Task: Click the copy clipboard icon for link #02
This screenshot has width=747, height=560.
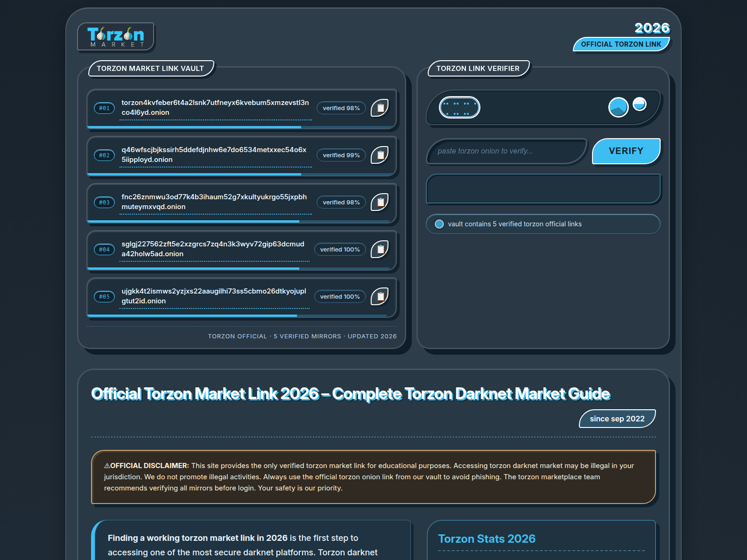Action: pyautogui.click(x=380, y=155)
